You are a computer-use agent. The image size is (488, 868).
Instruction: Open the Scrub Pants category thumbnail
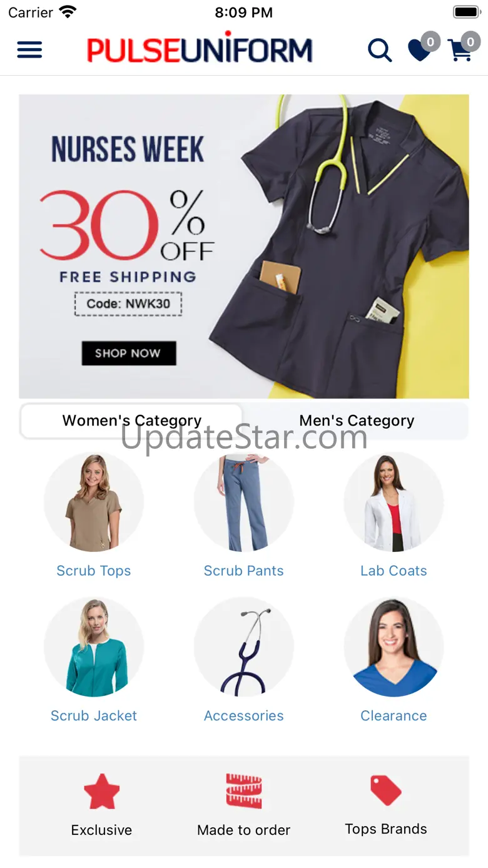click(x=244, y=502)
